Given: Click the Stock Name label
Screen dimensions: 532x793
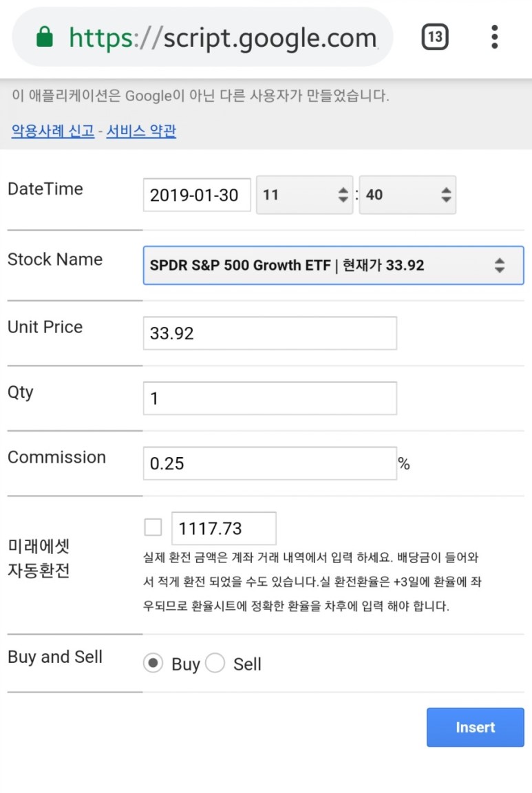Looking at the screenshot, I should 55,260.
